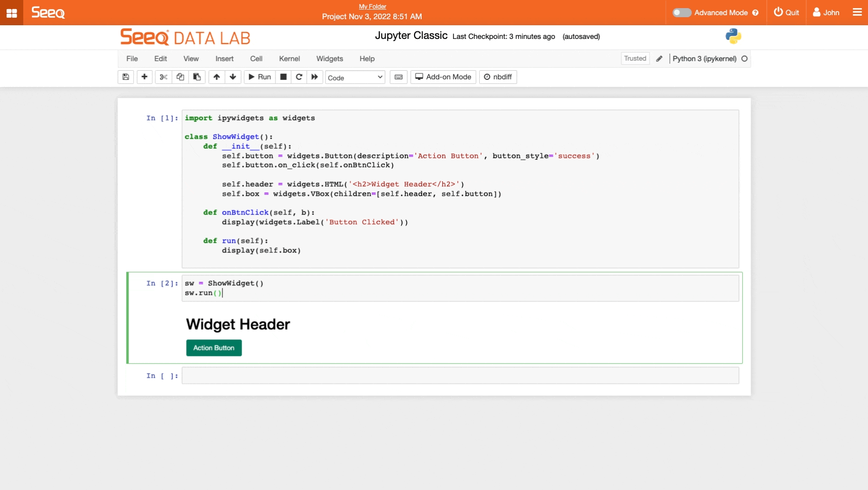Copy selected cells using the toolbar icon
The image size is (868, 490).
click(180, 77)
